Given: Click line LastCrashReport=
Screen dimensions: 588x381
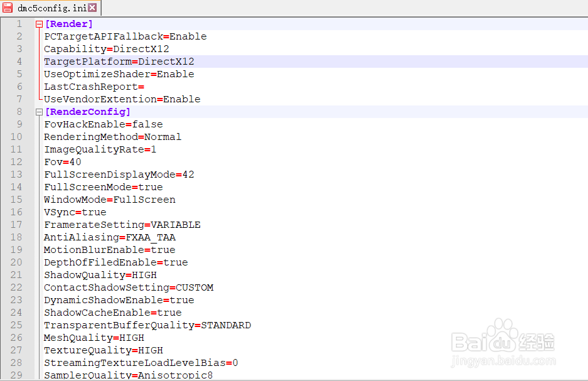Looking at the screenshot, I should (x=94, y=87).
